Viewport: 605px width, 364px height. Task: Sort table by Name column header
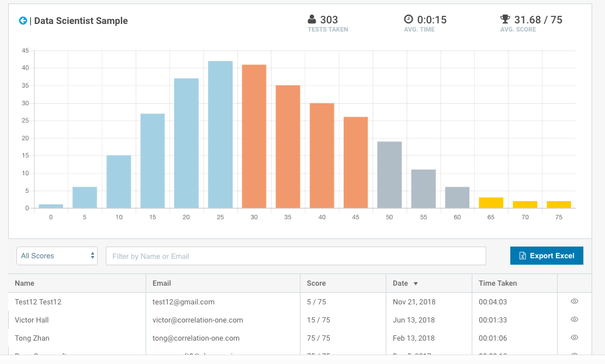coord(25,283)
